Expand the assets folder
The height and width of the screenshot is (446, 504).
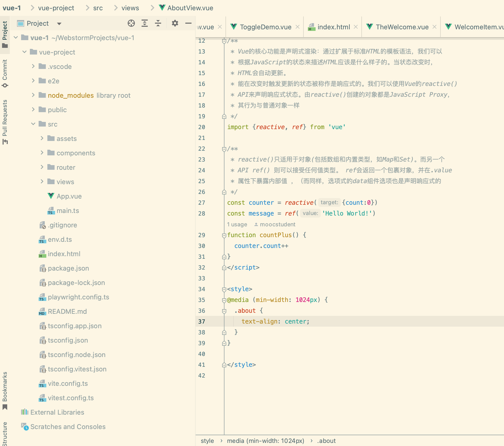(x=42, y=138)
